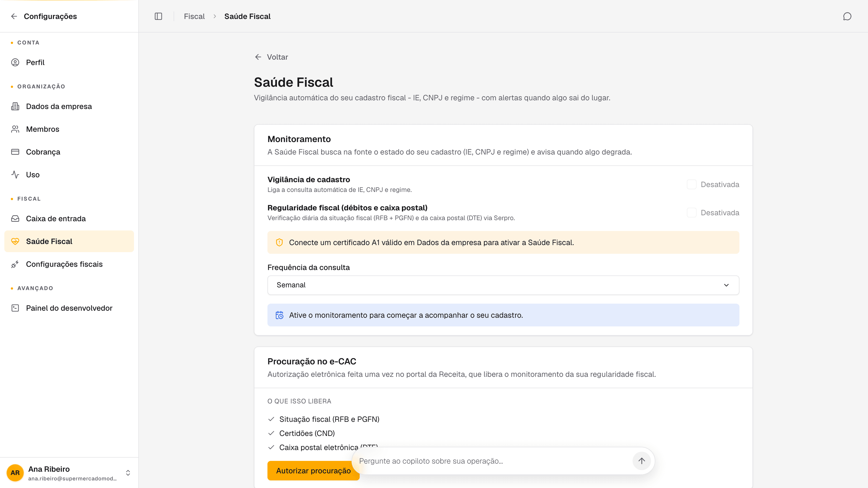Image resolution: width=868 pixels, height=488 pixels.
Task: Click the ana.ribeiro email text
Action: 72,479
